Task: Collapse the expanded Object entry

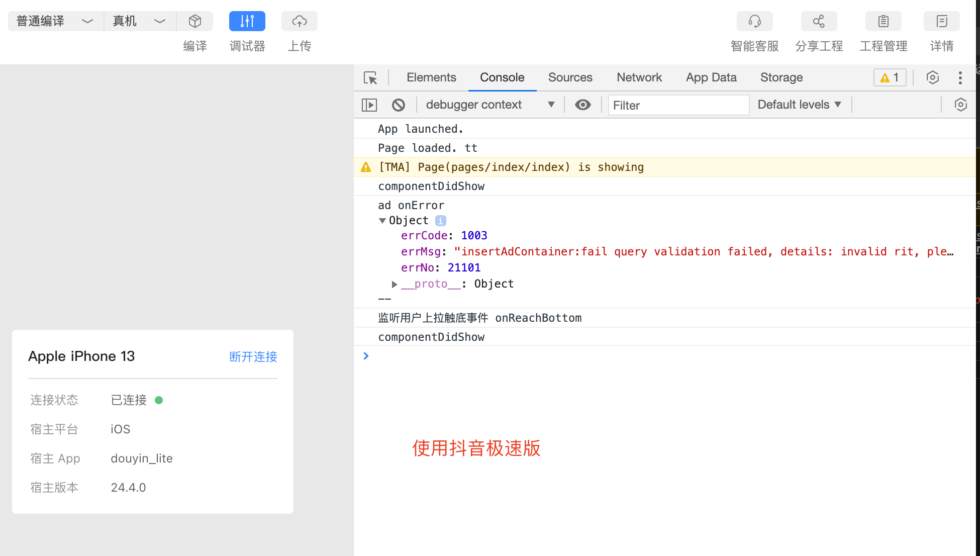Action: click(382, 221)
